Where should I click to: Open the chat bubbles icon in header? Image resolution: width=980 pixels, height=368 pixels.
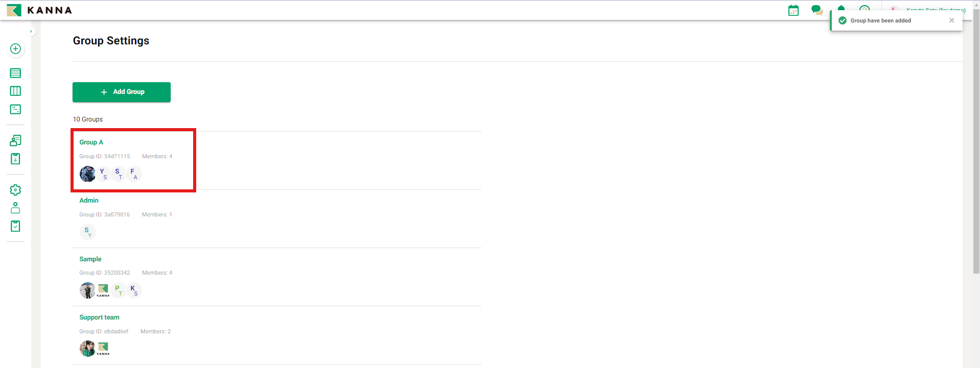point(816,10)
